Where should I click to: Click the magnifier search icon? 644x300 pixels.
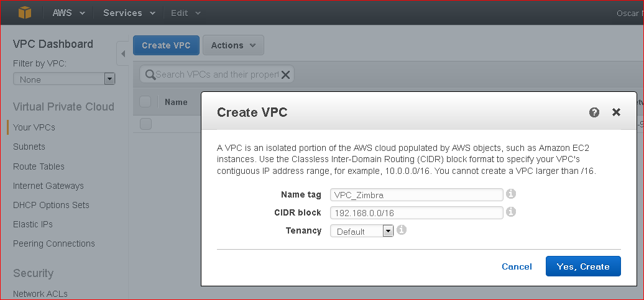pyautogui.click(x=150, y=75)
